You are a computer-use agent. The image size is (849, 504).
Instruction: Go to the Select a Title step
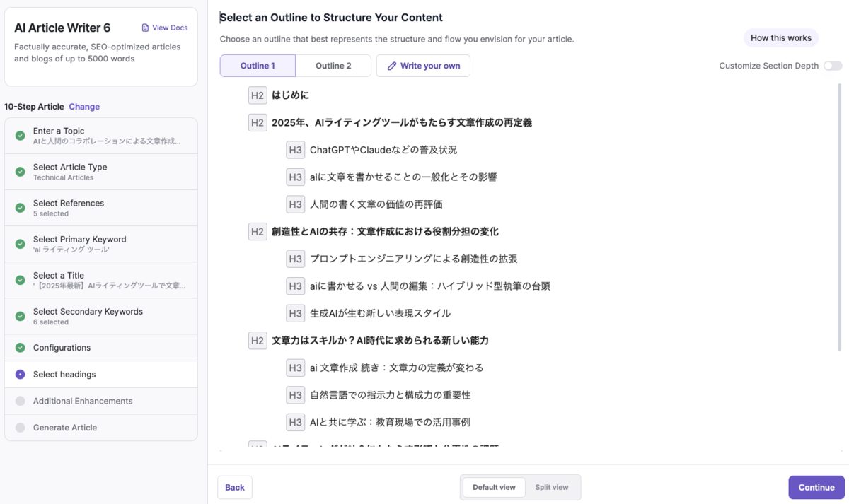[x=101, y=280]
